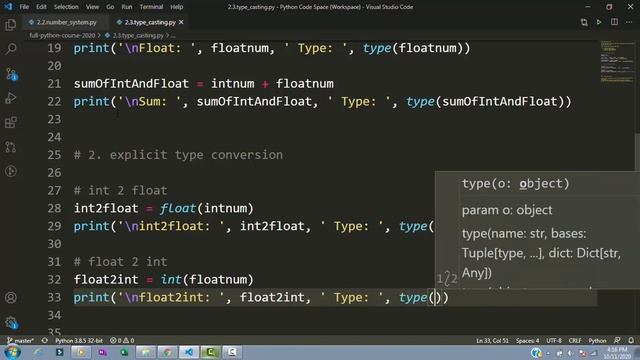This screenshot has height=360, width=640.
Task: Click the Chrome taskbar icon
Action: [167, 352]
